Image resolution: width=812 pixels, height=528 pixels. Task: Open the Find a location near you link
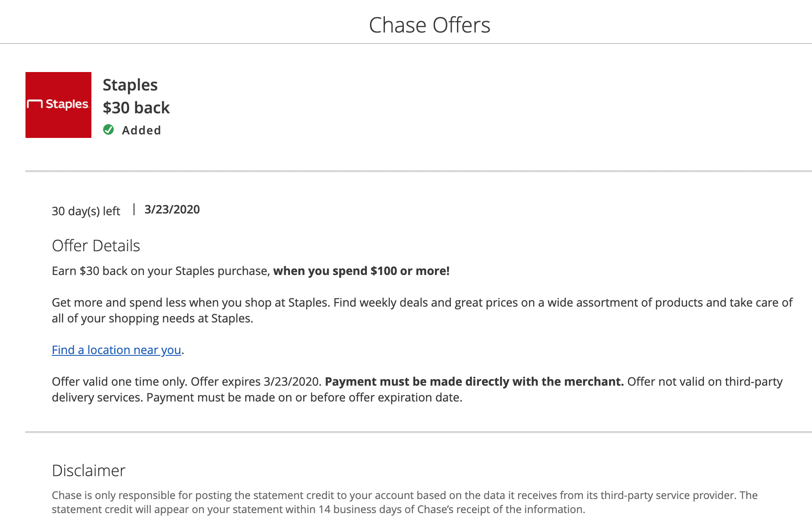(x=116, y=350)
